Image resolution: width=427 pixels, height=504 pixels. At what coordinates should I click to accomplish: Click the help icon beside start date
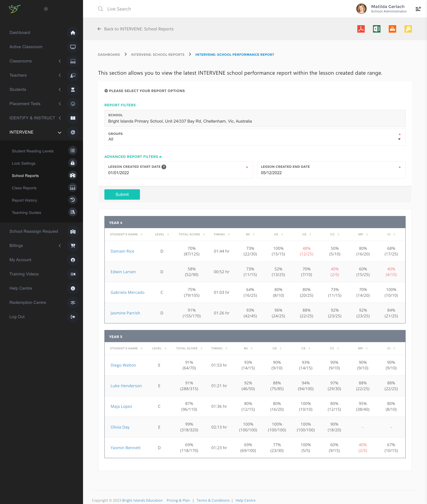pos(164,167)
